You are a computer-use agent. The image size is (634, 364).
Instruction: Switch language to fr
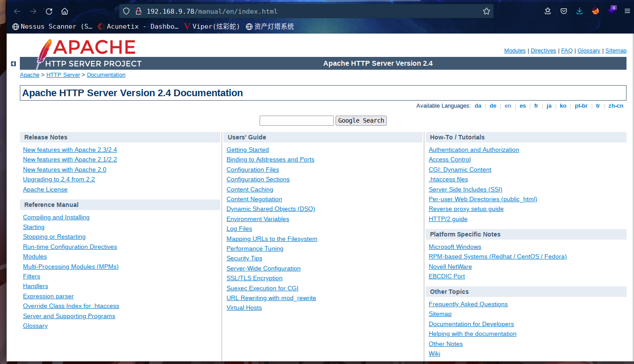[x=536, y=106]
